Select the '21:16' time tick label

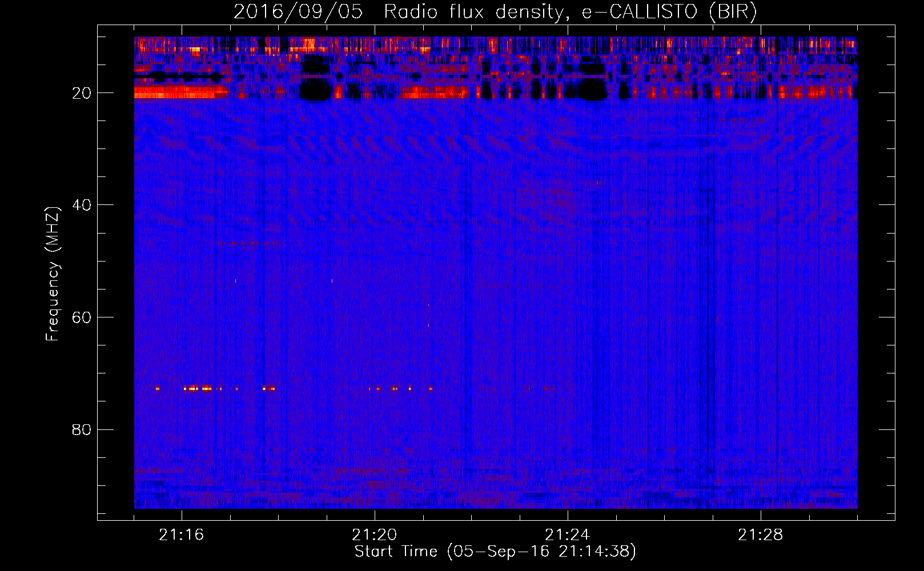pos(182,535)
